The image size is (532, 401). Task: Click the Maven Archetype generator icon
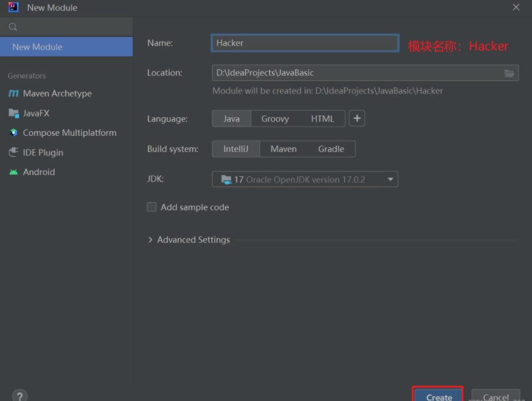click(13, 94)
